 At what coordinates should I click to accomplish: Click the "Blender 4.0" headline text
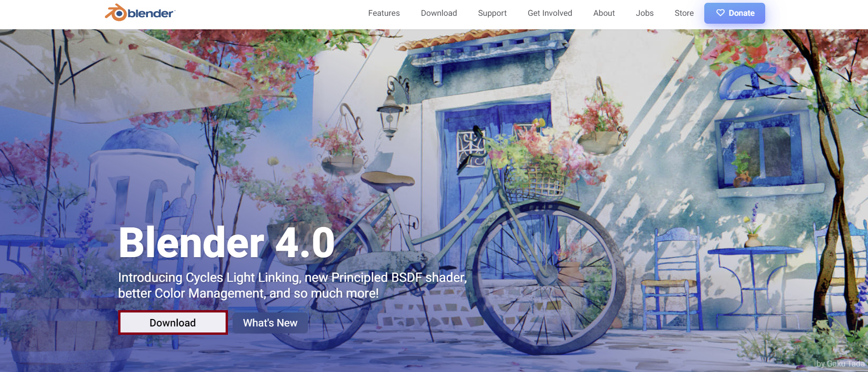click(x=227, y=242)
